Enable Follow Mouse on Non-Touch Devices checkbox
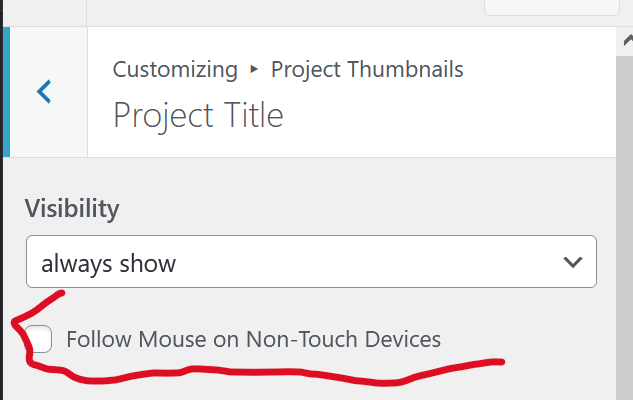 click(x=40, y=339)
